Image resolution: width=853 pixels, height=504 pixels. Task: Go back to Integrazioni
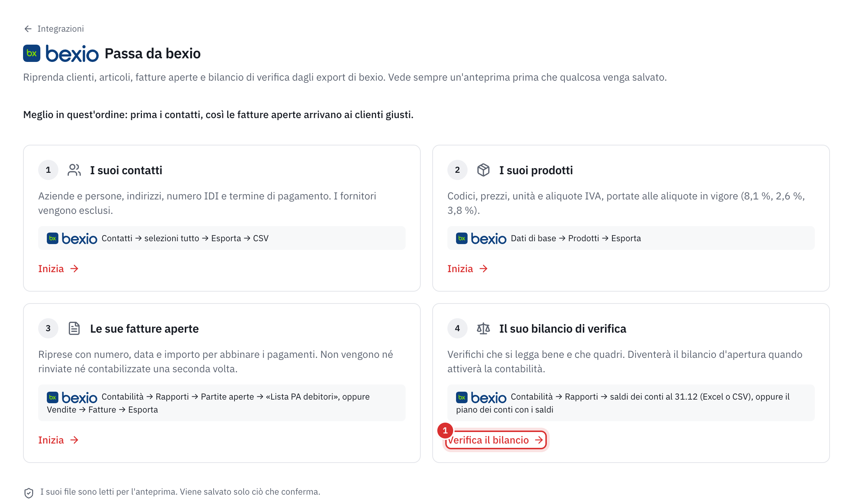(x=54, y=29)
